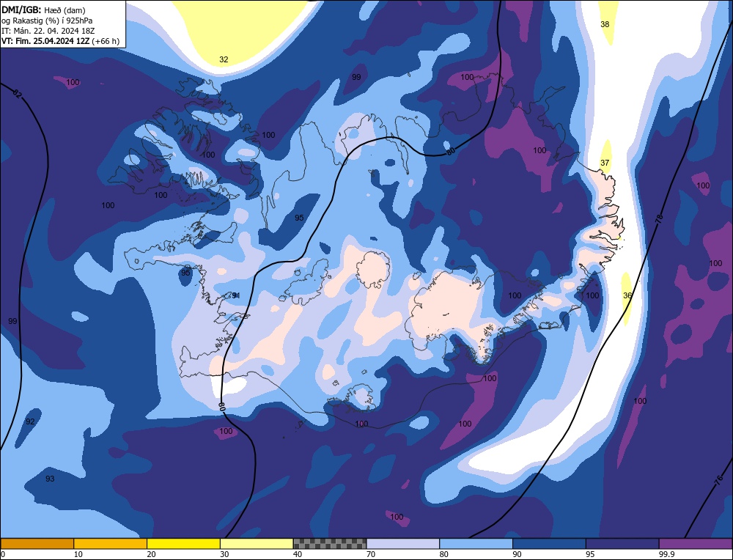Click the 82 height contour label

18,95
